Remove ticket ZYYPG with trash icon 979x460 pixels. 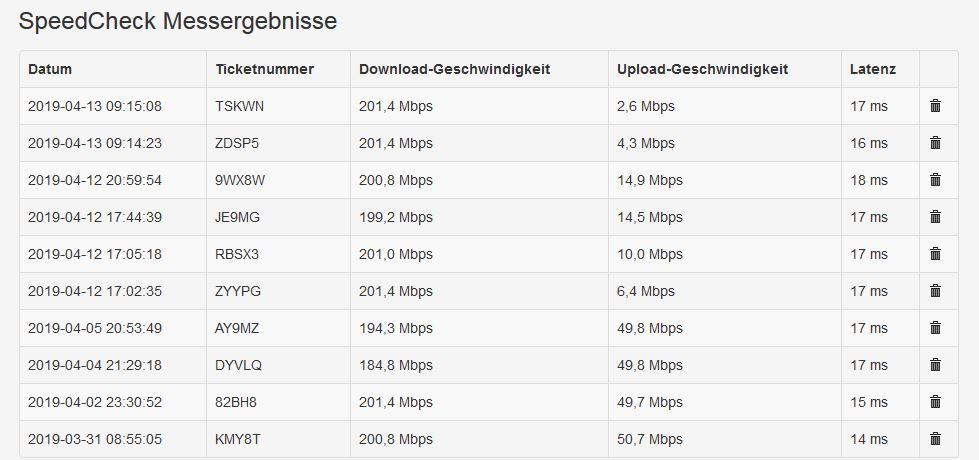[935, 291]
